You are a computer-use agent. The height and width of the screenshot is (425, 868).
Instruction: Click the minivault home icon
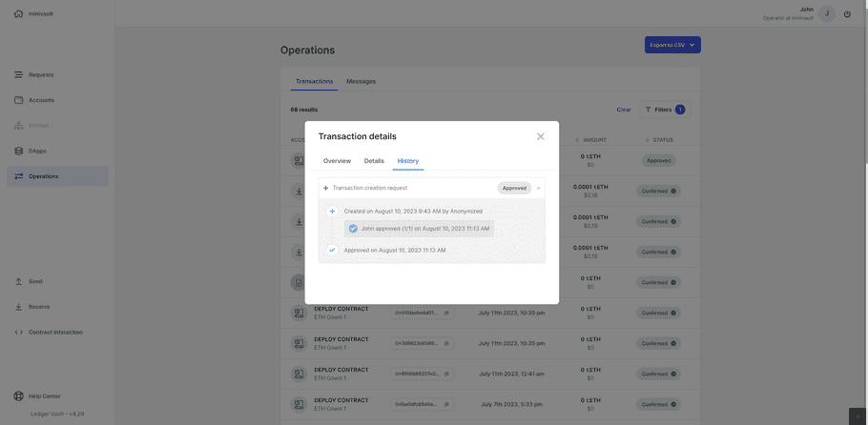tap(18, 13)
